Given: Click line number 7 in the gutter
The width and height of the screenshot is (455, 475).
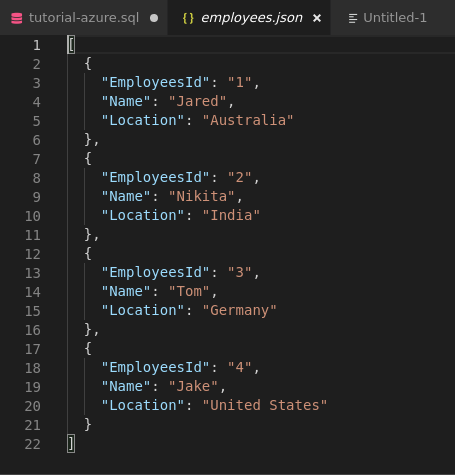Looking at the screenshot, I should coord(37,159).
